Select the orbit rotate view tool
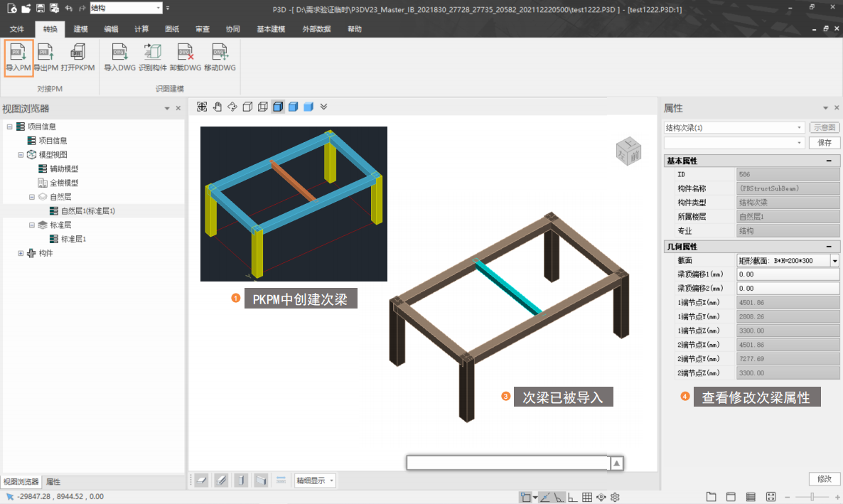843x504 pixels. [x=232, y=107]
